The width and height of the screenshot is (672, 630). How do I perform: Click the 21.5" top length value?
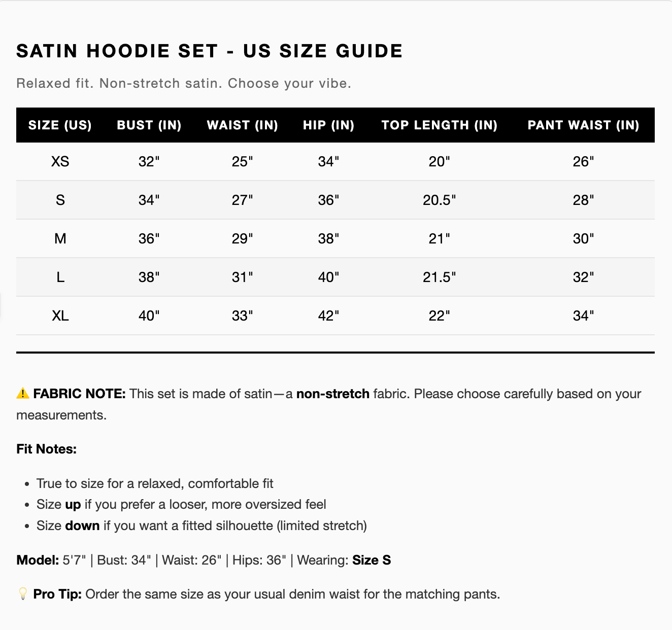(x=440, y=277)
